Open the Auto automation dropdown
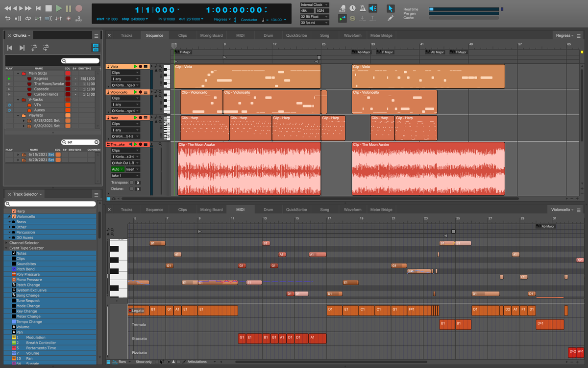 (x=118, y=169)
